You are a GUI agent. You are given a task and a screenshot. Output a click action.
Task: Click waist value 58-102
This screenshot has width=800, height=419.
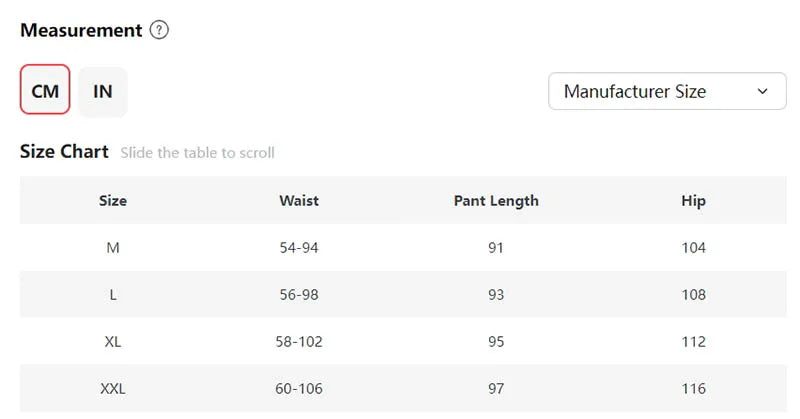point(299,341)
